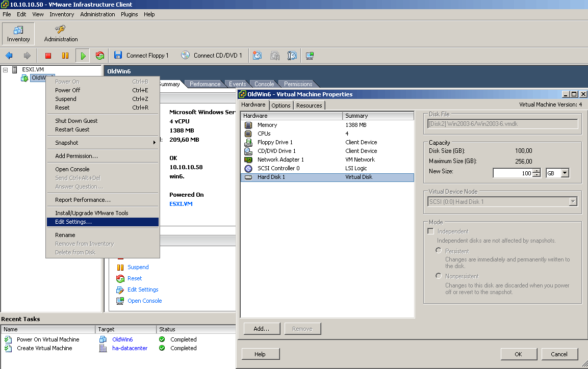Confirm with the OK button
This screenshot has width=588, height=369.
click(518, 354)
